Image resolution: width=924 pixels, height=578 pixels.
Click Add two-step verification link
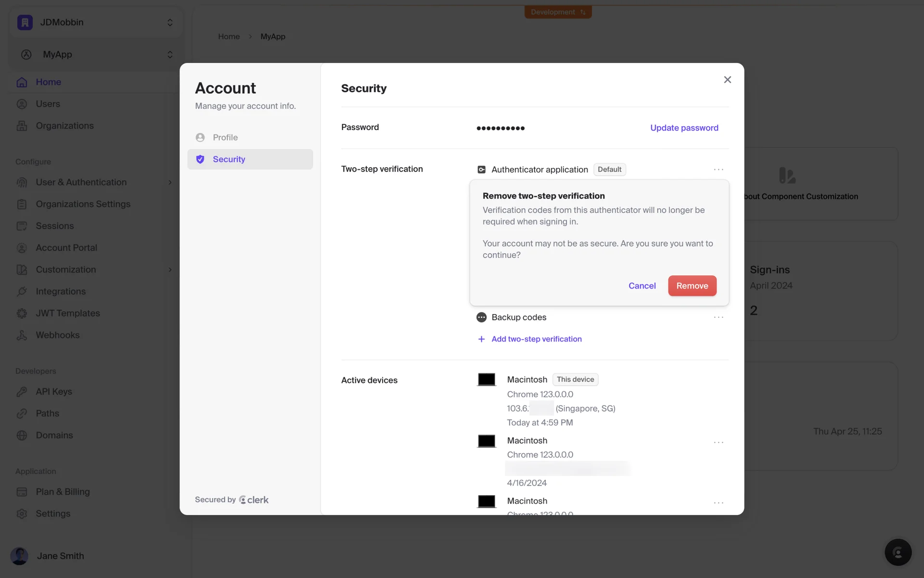[x=536, y=339]
